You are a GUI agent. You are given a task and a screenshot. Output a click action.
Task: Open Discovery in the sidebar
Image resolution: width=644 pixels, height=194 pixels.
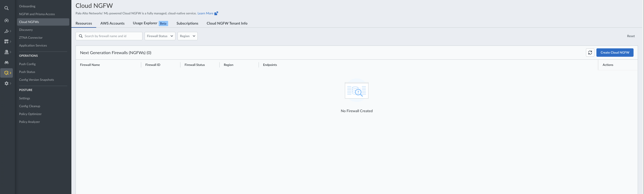pos(43,30)
